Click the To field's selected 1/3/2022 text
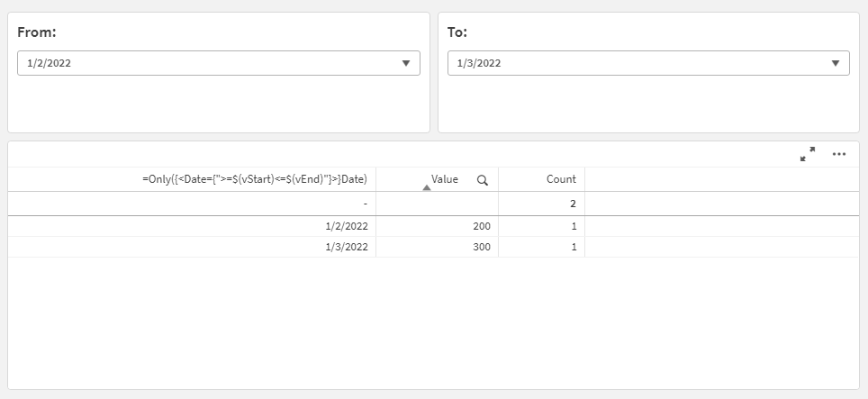The height and width of the screenshot is (399, 868). pos(478,63)
